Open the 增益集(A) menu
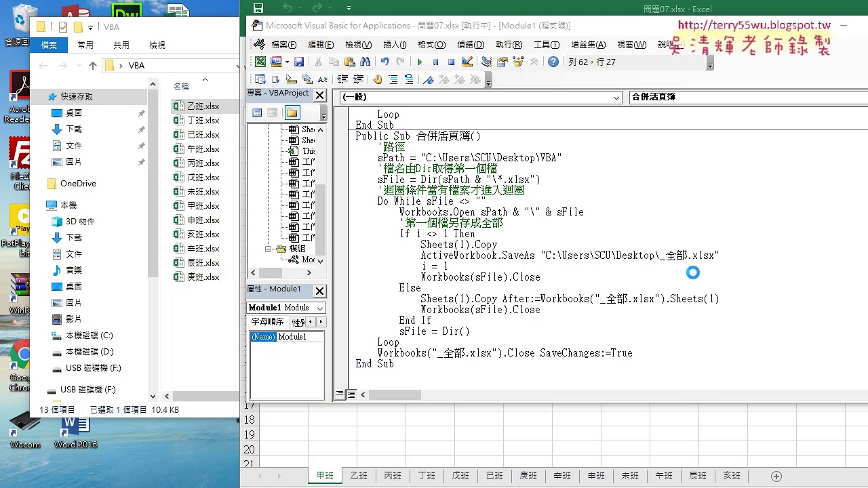 [588, 45]
